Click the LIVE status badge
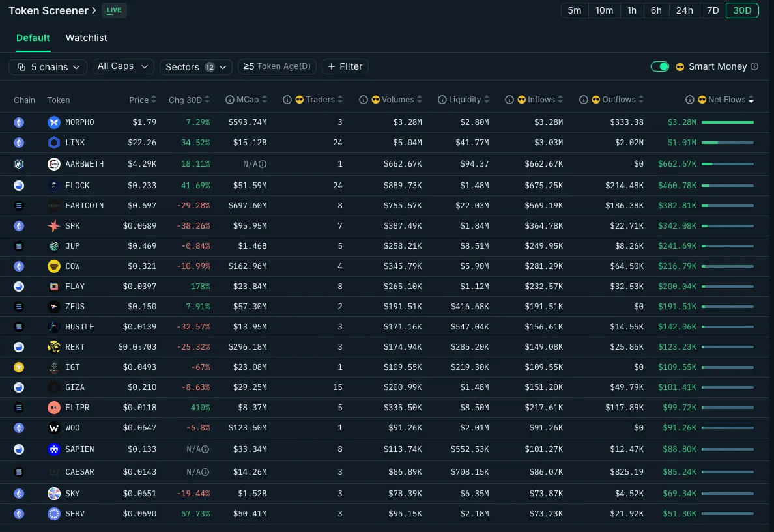The height and width of the screenshot is (532, 774). pyautogui.click(x=114, y=10)
